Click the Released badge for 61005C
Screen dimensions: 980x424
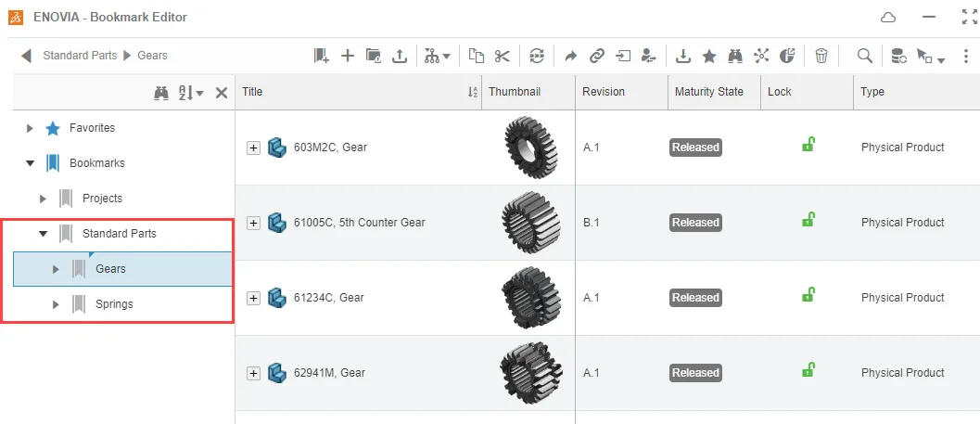[x=695, y=223]
